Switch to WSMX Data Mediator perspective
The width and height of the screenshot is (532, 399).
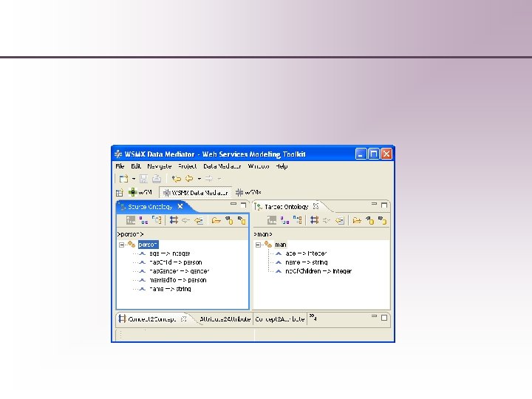click(x=195, y=193)
